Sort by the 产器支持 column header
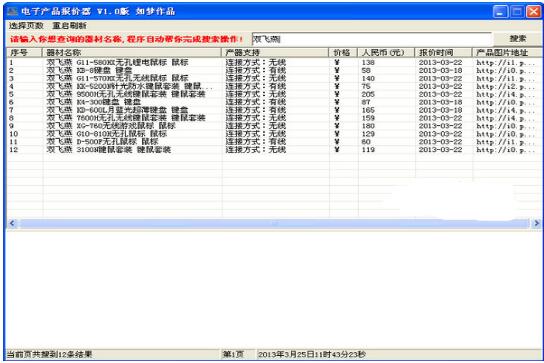Viewport: 544px width, 363px height. pos(275,52)
